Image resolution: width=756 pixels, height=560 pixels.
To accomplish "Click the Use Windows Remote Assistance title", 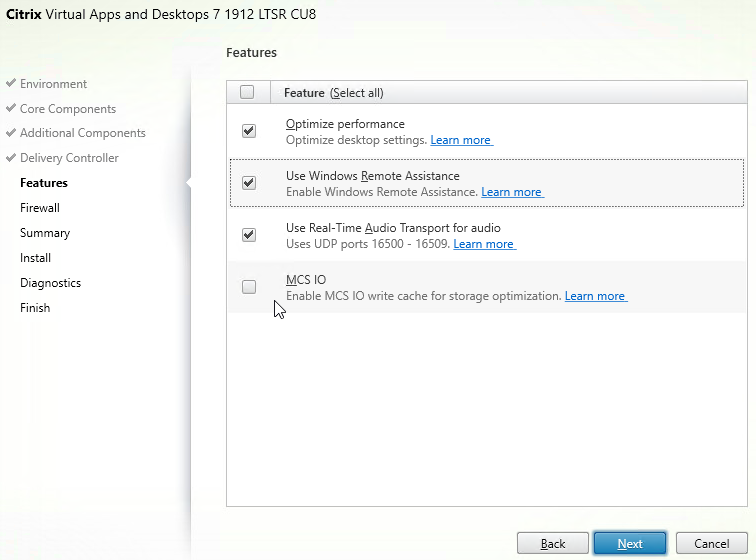I will point(373,176).
